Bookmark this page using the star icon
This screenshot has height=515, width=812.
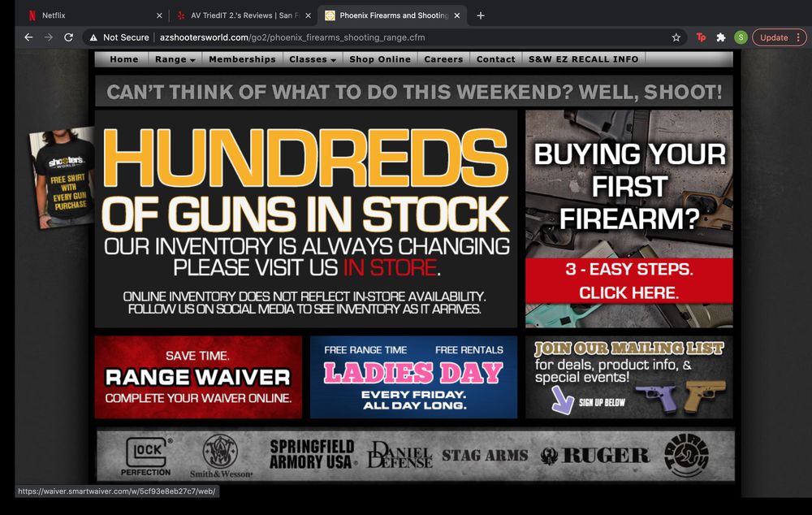[x=676, y=37]
